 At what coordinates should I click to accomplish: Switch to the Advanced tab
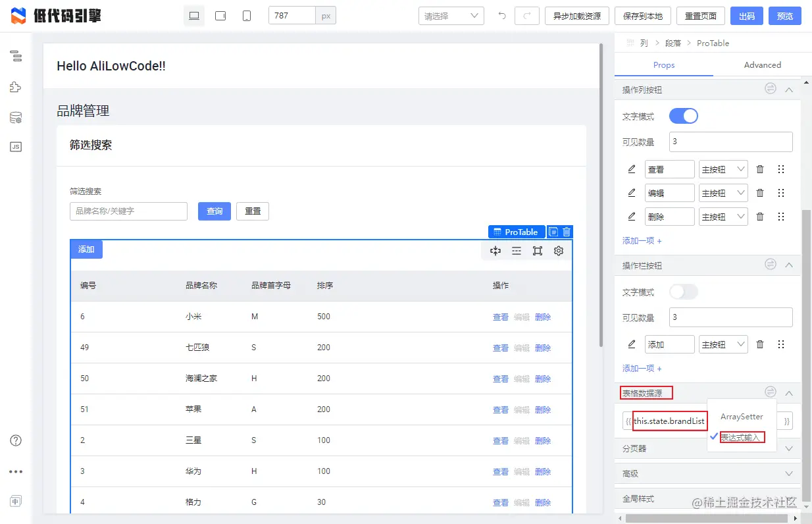(763, 65)
